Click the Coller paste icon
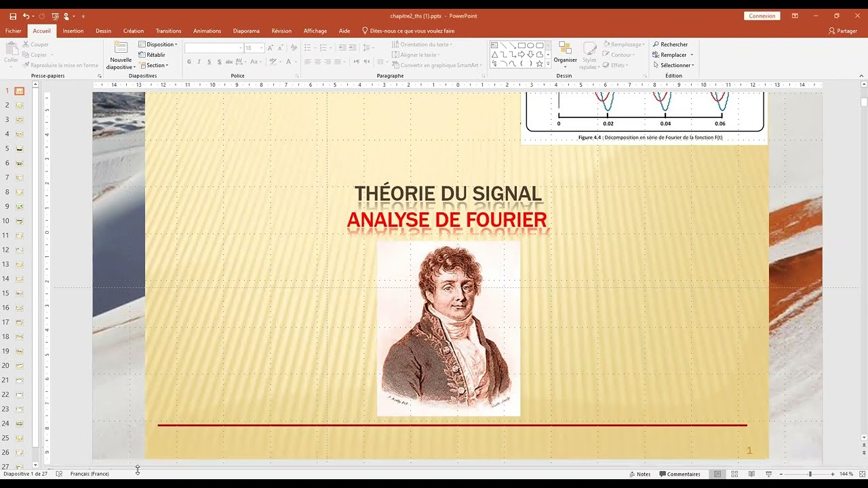This screenshot has width=868, height=488. point(11,48)
